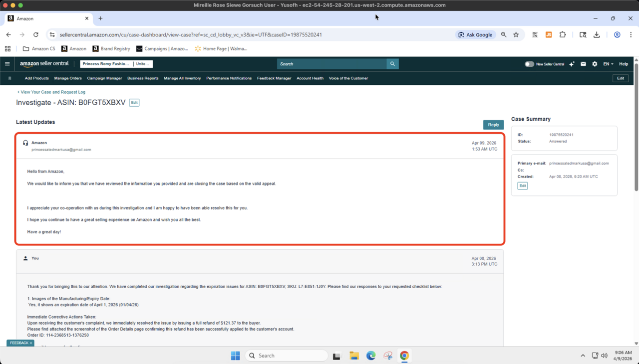Click the Windows taskbar search box
This screenshot has height=364, width=639.
[286, 356]
